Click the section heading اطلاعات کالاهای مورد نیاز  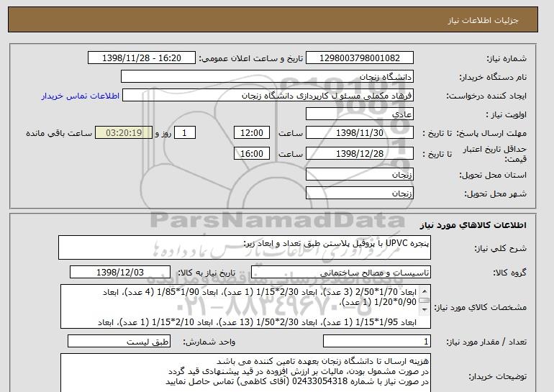pos(473,225)
